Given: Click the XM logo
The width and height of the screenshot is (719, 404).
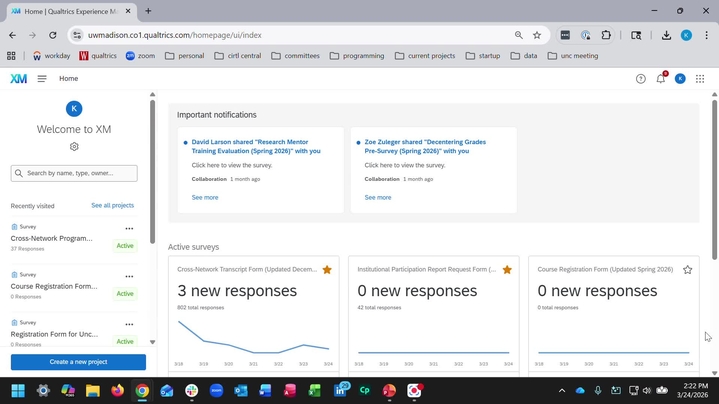Looking at the screenshot, I should pyautogui.click(x=18, y=79).
